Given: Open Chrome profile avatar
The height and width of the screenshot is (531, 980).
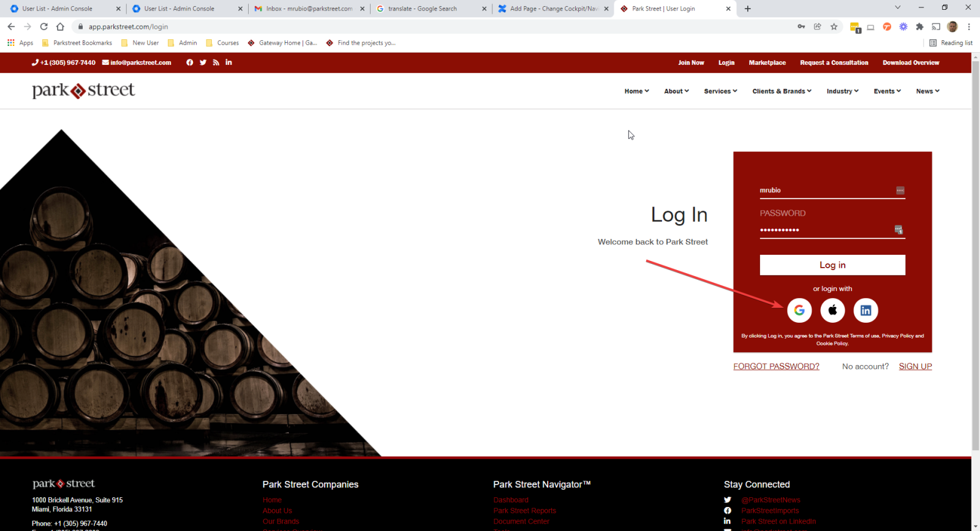Looking at the screenshot, I should click(952, 26).
